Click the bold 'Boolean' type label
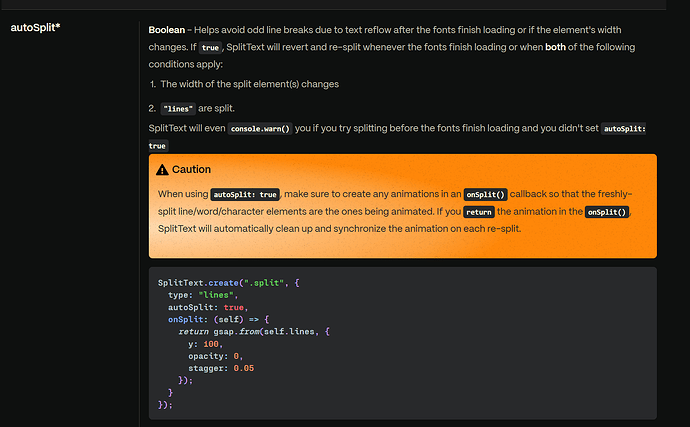Image resolution: width=690 pixels, height=427 pixels. [166, 30]
